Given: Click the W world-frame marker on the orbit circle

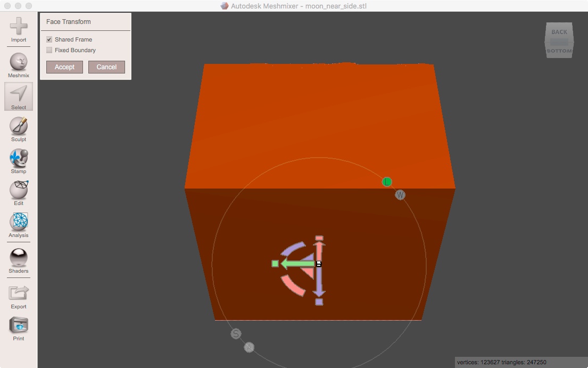Looking at the screenshot, I should (x=400, y=195).
